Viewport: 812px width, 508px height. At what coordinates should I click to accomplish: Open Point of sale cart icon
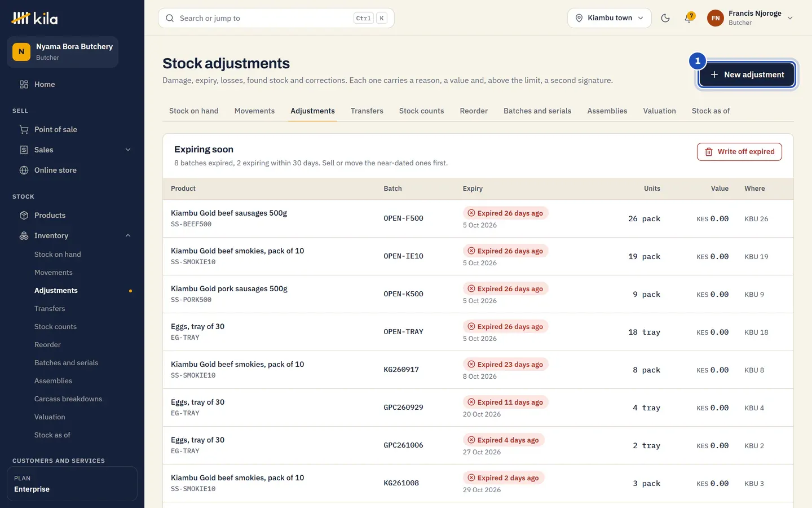click(x=24, y=129)
